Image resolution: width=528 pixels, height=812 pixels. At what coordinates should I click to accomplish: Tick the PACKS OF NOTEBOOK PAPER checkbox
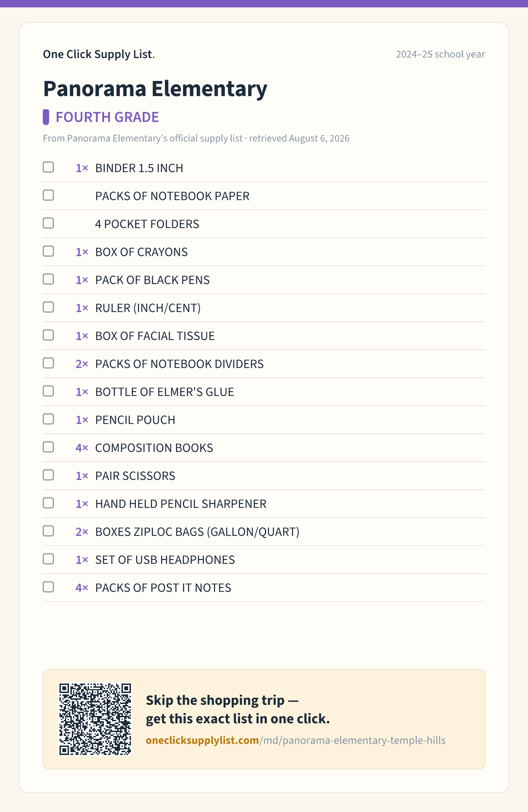coord(48,195)
